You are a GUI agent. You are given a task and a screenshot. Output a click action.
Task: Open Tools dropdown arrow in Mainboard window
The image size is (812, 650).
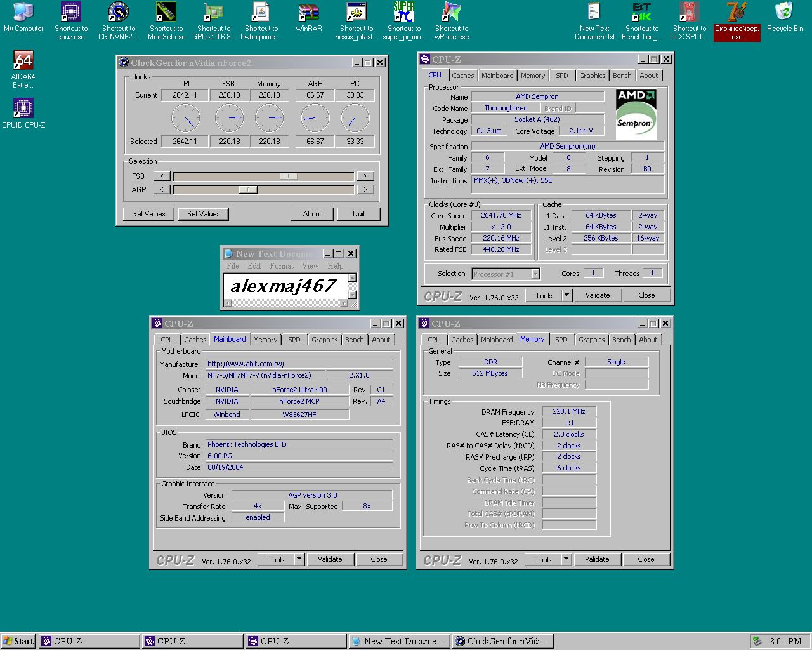tap(299, 559)
